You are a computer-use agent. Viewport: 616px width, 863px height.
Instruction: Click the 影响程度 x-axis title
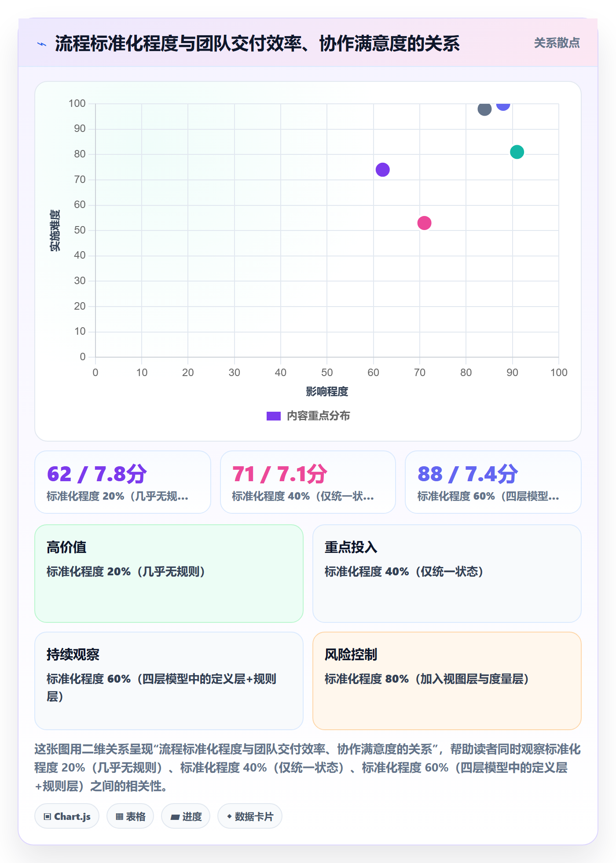pyautogui.click(x=327, y=391)
